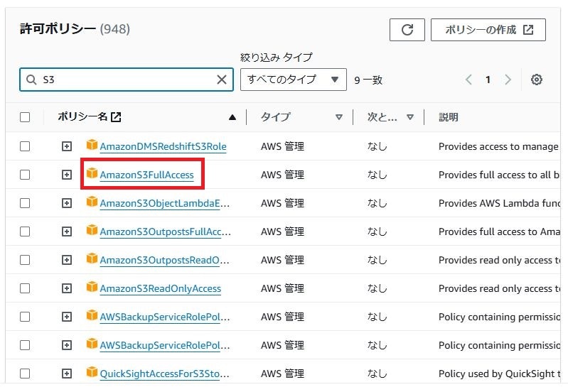Sort by 次と… column arrow
The image size is (568, 392).
pos(410,117)
